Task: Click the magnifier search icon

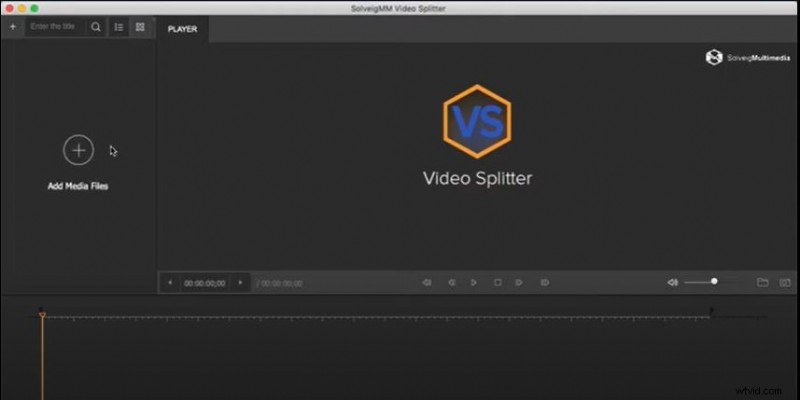Action: coord(95,28)
